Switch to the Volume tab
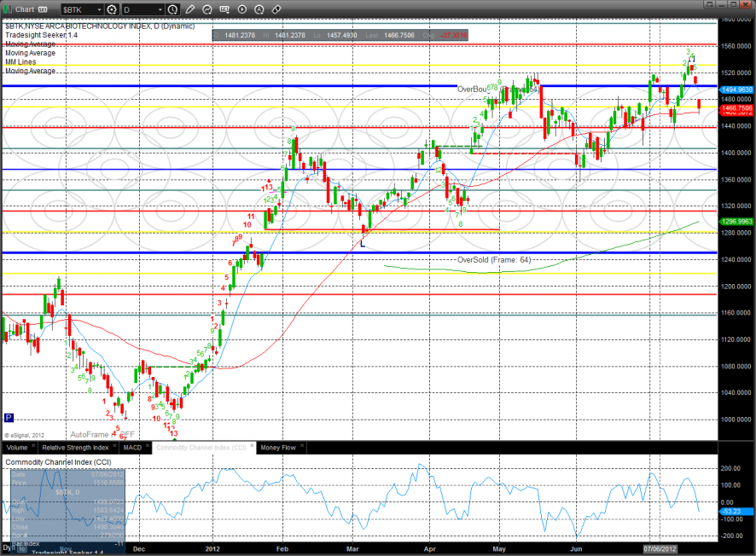756x556 pixels. pyautogui.click(x=16, y=447)
